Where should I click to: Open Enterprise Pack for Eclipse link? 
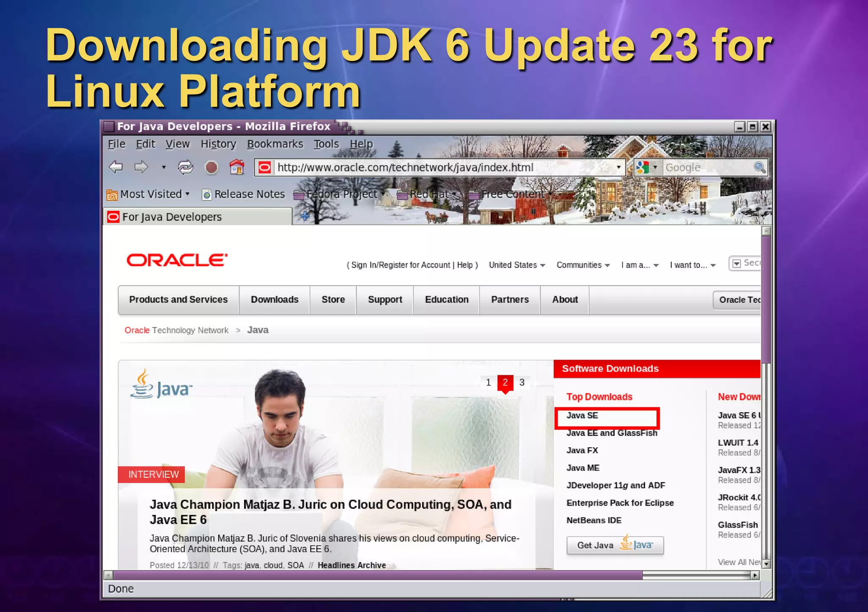(620, 503)
